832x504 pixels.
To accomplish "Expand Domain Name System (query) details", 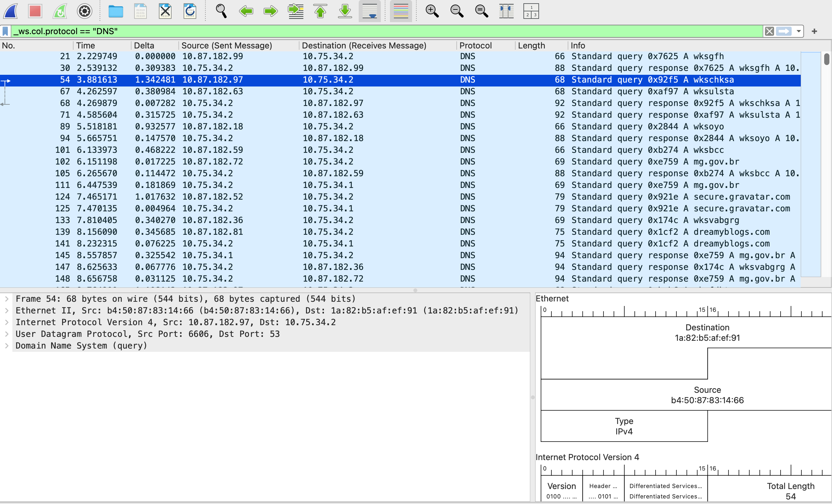I will 7,346.
